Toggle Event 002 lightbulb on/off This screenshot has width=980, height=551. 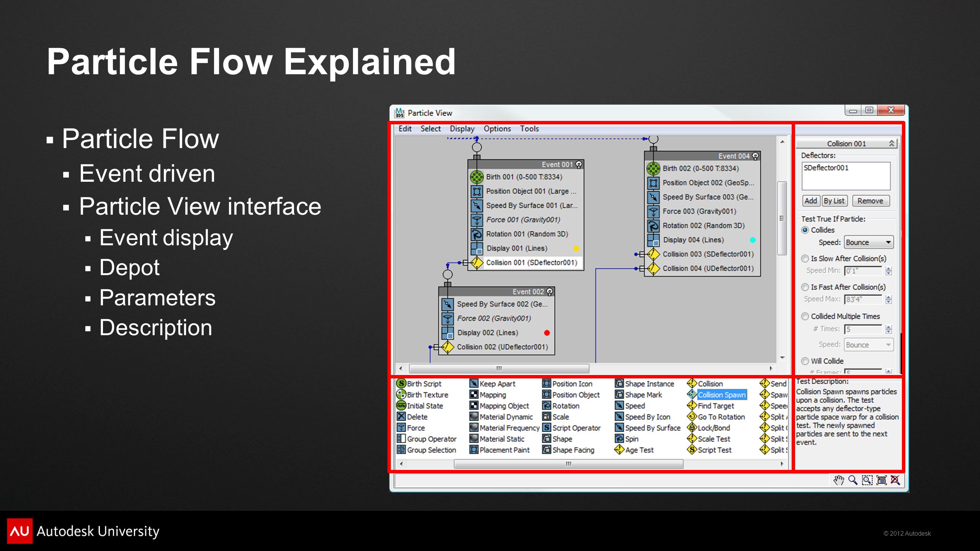550,292
